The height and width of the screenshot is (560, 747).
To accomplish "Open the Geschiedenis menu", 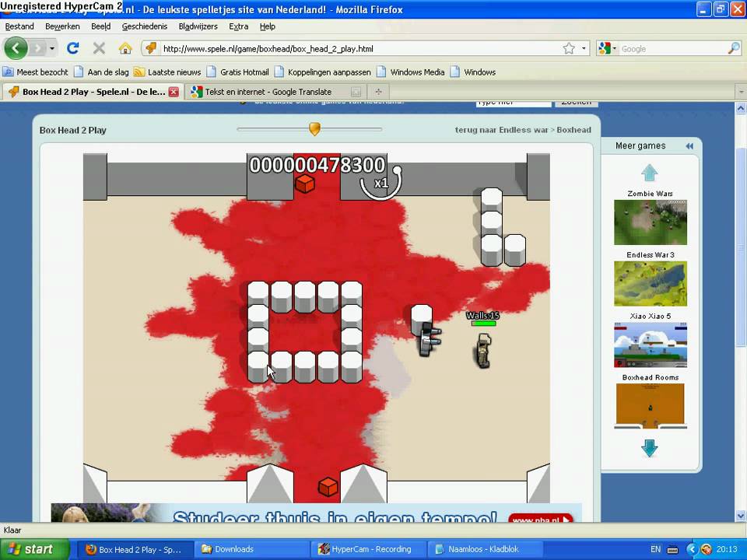I will coord(145,26).
